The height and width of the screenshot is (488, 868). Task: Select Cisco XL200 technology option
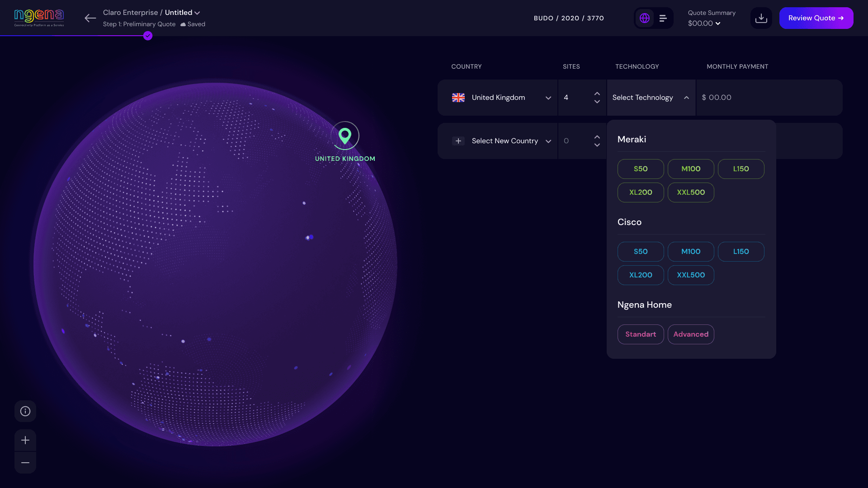641,275
